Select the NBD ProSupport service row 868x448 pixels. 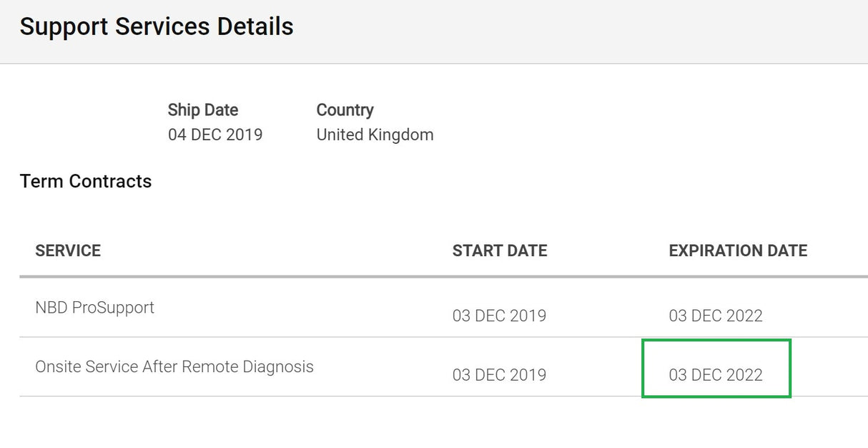click(x=443, y=308)
